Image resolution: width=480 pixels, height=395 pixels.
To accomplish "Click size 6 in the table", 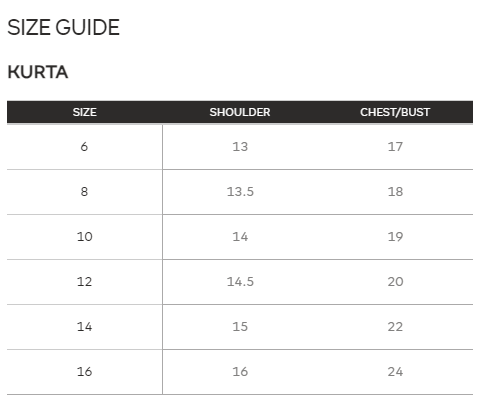I will pos(84,147).
